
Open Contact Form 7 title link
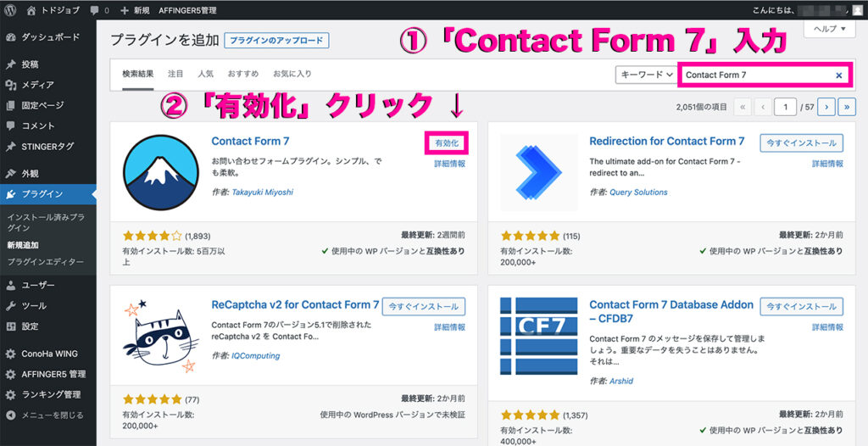[250, 142]
